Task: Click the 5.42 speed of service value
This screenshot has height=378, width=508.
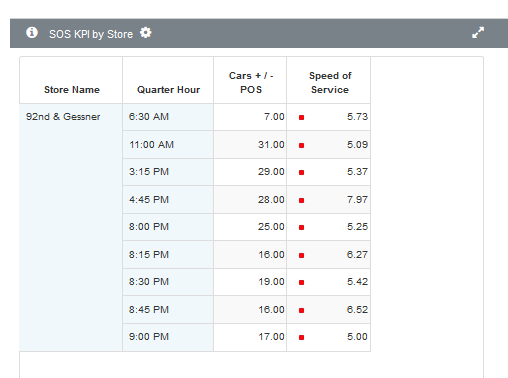Action: pyautogui.click(x=357, y=282)
